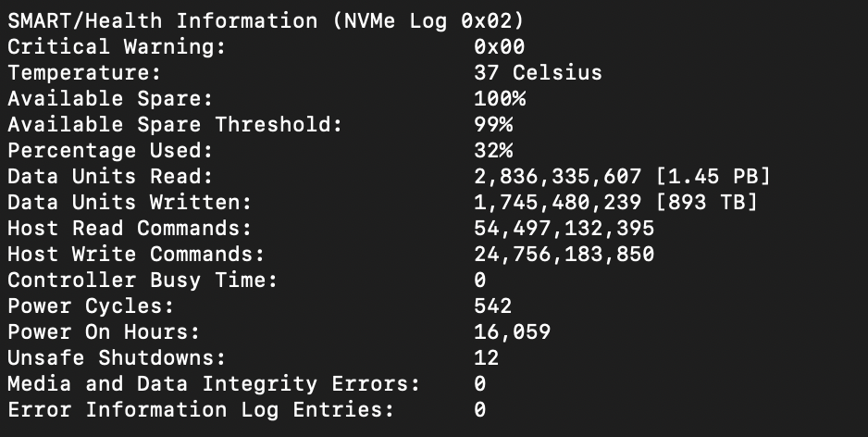Click the Host Write Commands value 24,756,183,850

click(564, 255)
